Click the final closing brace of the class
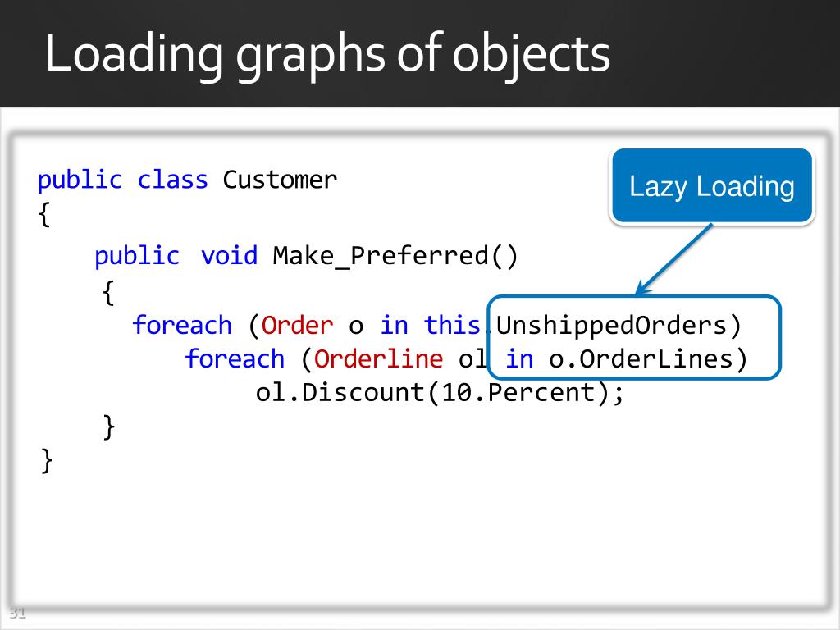 [47, 461]
